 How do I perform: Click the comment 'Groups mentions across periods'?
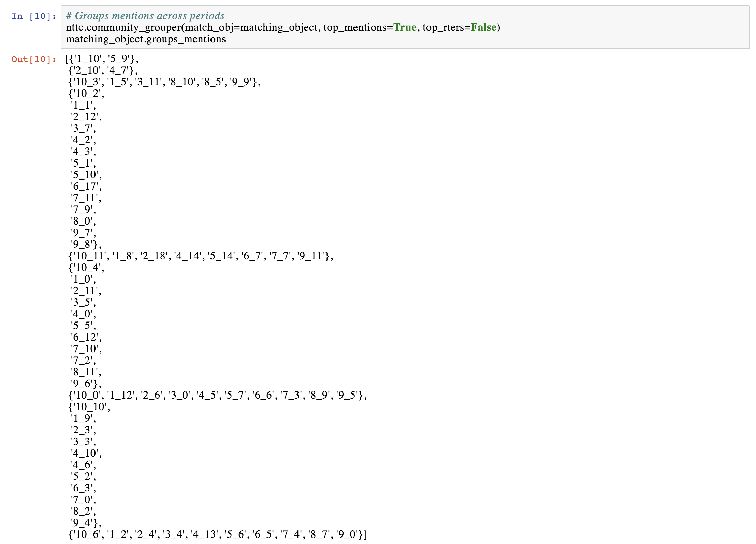click(x=145, y=16)
